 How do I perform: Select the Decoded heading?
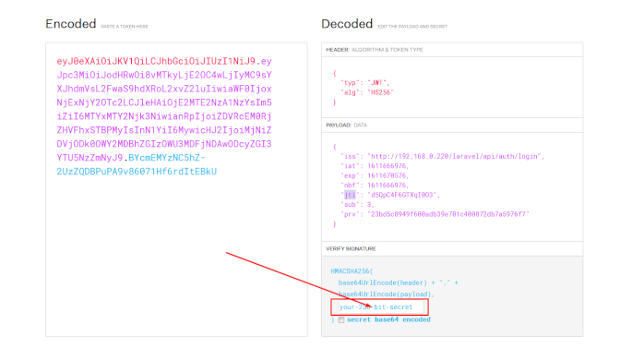(x=347, y=24)
